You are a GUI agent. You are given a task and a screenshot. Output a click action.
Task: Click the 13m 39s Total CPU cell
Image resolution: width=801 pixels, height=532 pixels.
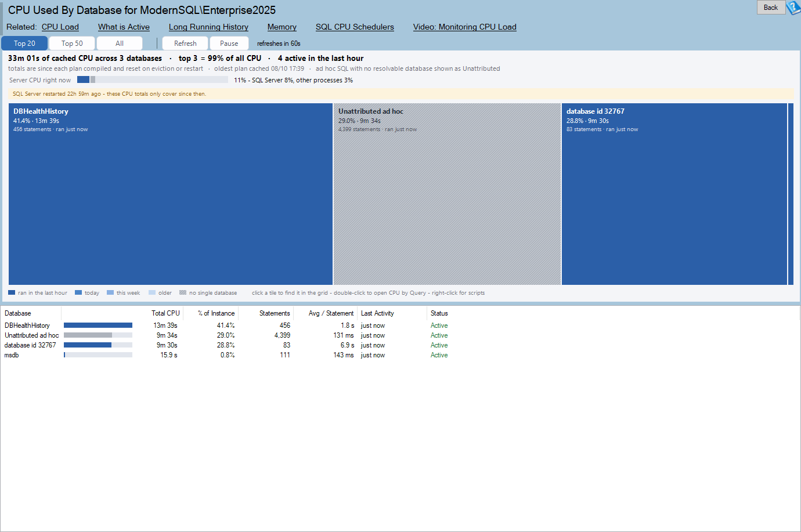[165, 325]
